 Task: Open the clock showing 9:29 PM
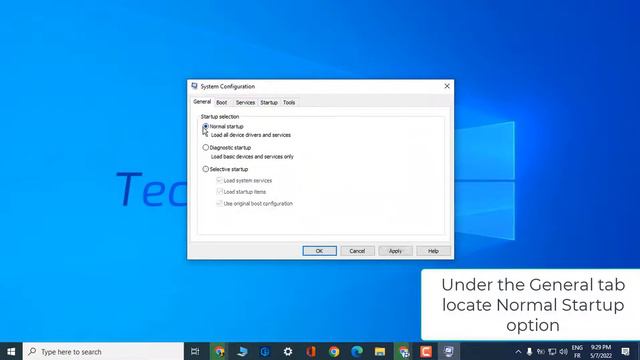[601, 351]
